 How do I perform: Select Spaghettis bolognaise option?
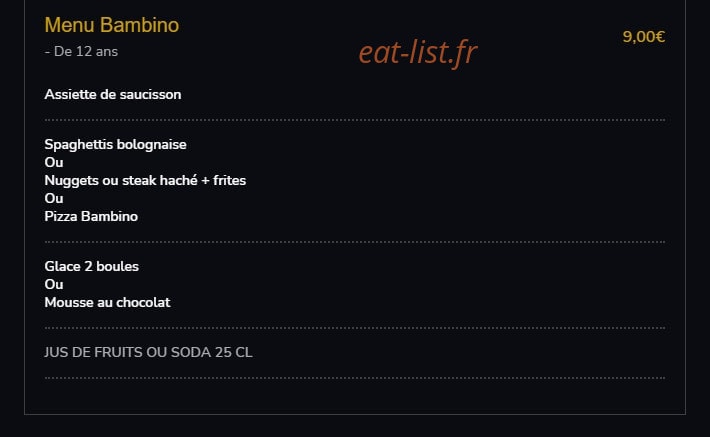[x=115, y=144]
